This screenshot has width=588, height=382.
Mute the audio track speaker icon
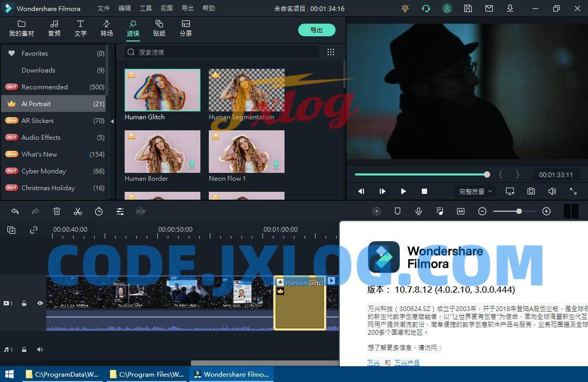pos(40,349)
